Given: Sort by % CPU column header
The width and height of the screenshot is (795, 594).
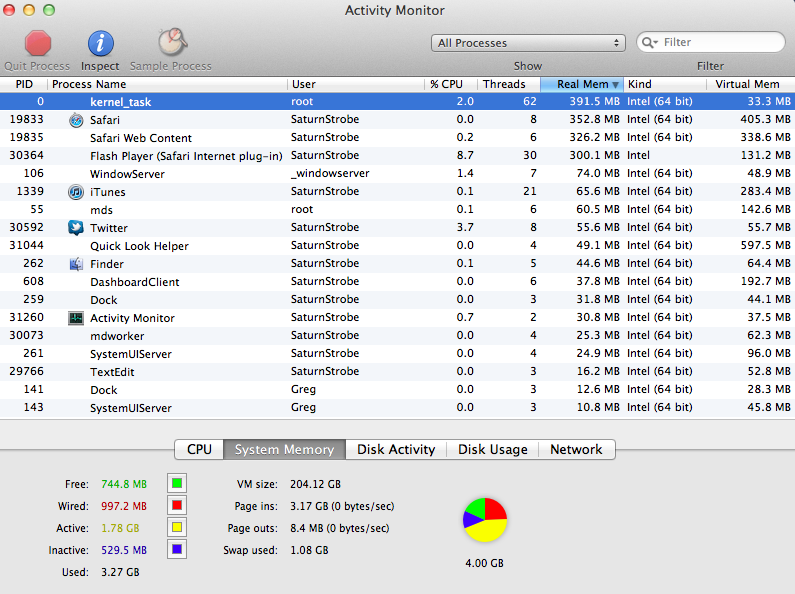Looking at the screenshot, I should point(451,84).
